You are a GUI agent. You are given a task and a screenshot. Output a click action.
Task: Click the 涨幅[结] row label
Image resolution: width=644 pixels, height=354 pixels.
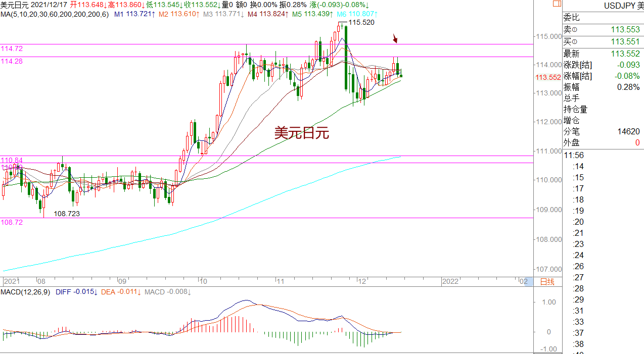[578, 76]
